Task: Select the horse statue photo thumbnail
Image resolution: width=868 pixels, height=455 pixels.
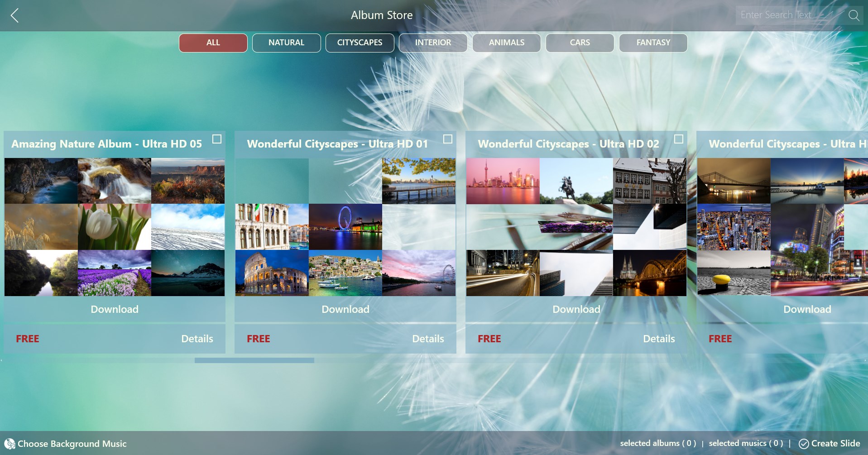Action: (576, 181)
